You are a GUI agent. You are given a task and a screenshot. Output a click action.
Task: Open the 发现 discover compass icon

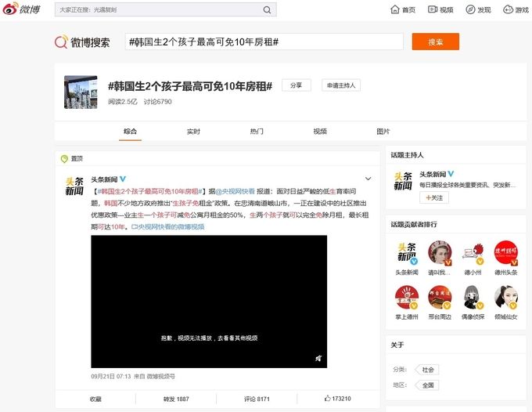point(470,9)
